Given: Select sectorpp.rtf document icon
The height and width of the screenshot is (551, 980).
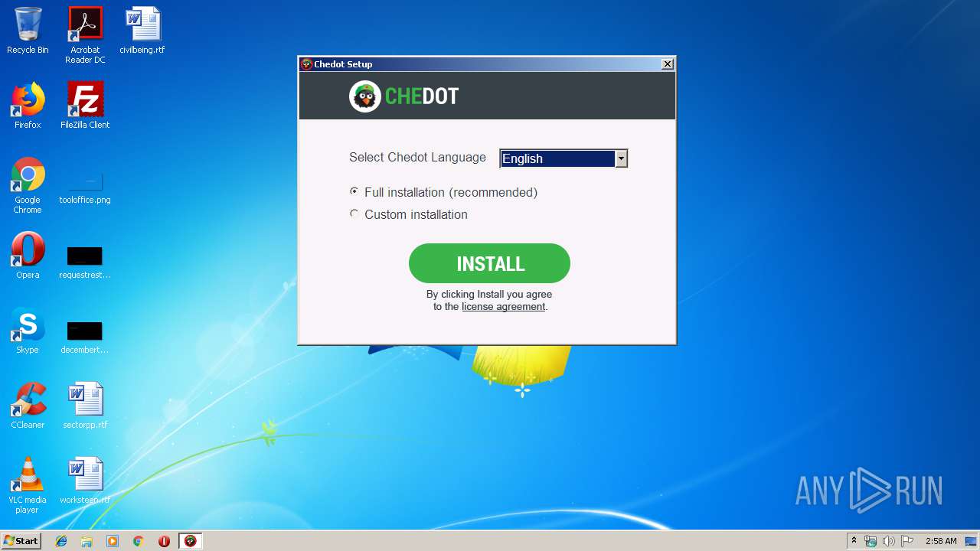Looking at the screenshot, I should click(85, 406).
